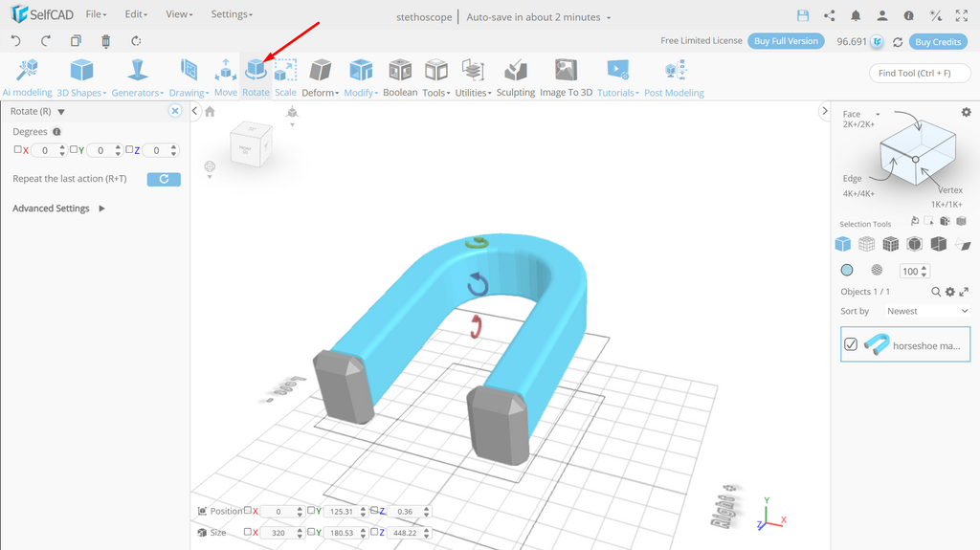Toggle the Y degrees checkbox
Image resolution: width=980 pixels, height=550 pixels.
pyautogui.click(x=73, y=149)
